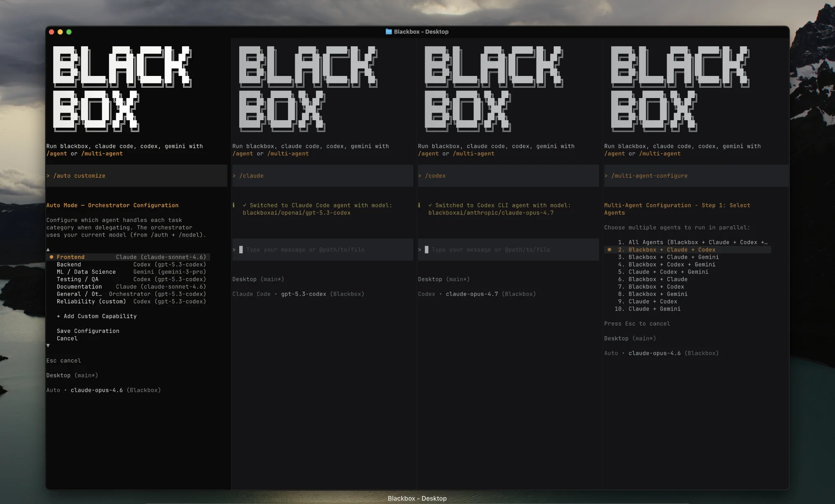
Task: Click the Auto claude-opus-4.6 status in the first pane
Action: point(103,390)
